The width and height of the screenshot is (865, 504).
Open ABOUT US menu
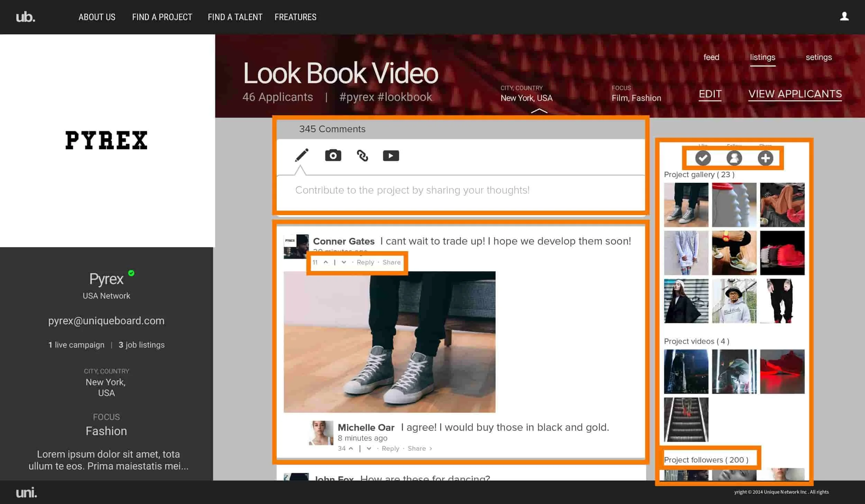tap(97, 17)
